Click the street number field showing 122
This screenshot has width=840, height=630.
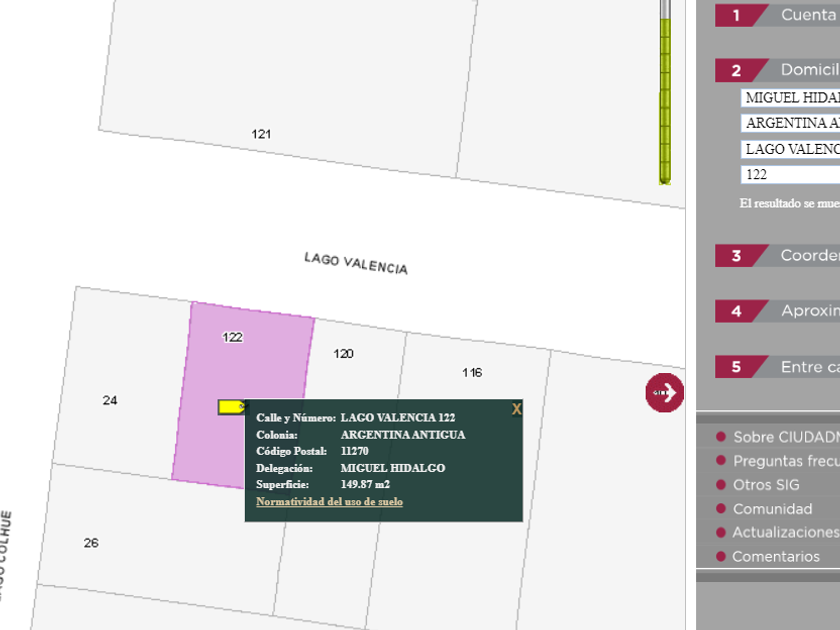790,174
